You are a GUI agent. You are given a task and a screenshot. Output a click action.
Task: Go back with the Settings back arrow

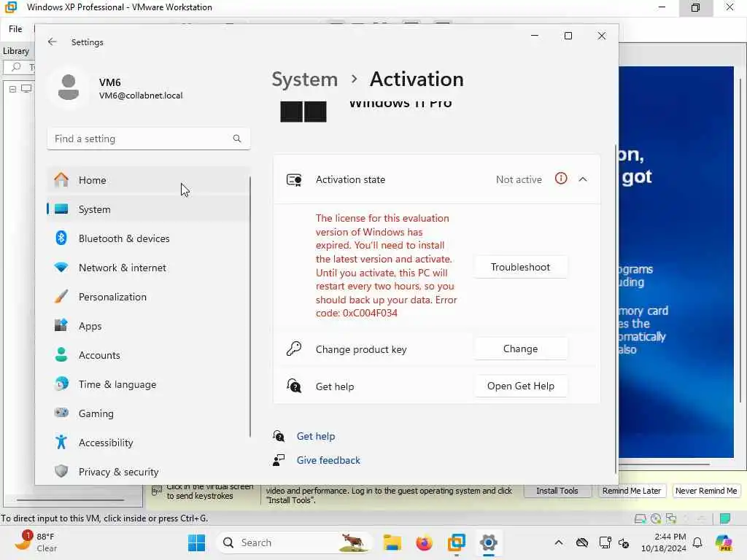click(52, 42)
